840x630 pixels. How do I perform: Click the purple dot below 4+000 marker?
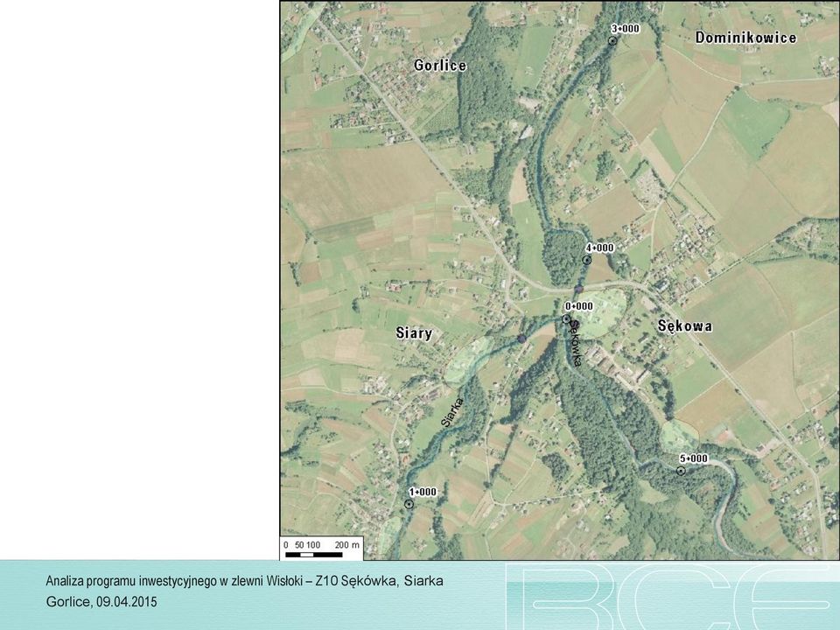coord(578,290)
